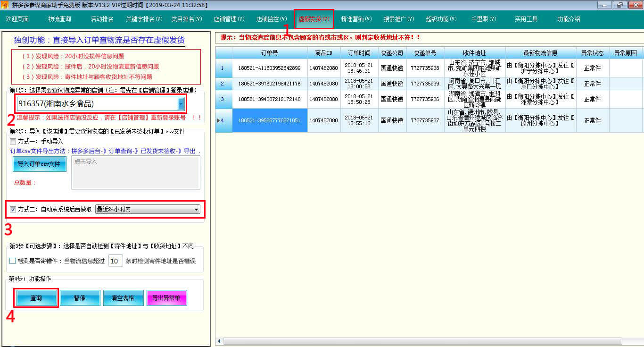Open the 虚假发货 menu

314,19
